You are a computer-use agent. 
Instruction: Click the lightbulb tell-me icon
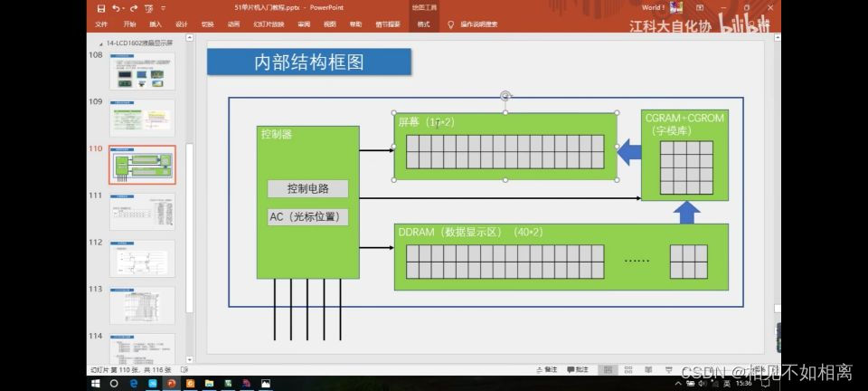coord(450,24)
